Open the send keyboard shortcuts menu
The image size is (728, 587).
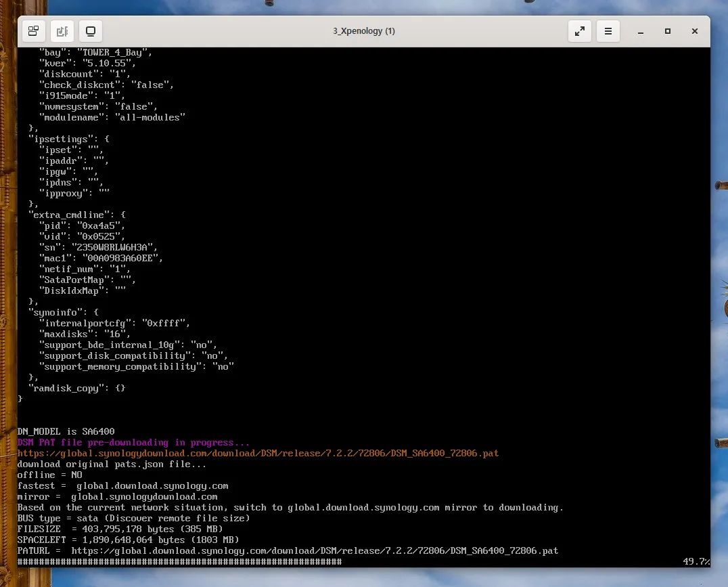[x=62, y=30]
